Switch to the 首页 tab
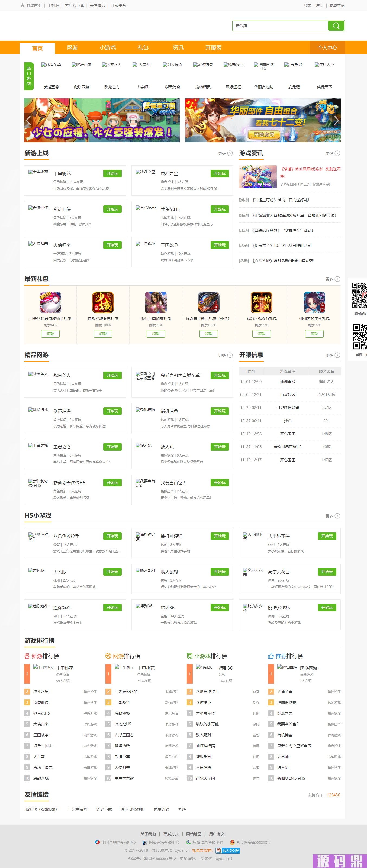Screen dimensions: 367x868 tap(37, 48)
